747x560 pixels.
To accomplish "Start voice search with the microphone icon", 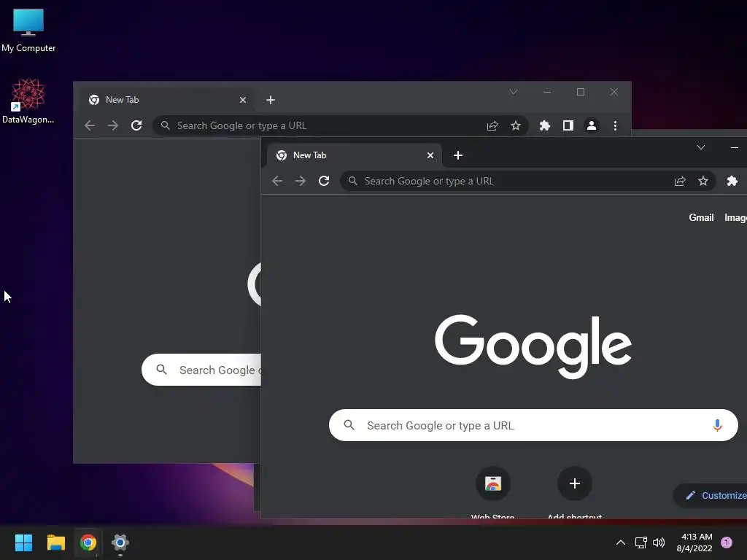I will tap(718, 425).
